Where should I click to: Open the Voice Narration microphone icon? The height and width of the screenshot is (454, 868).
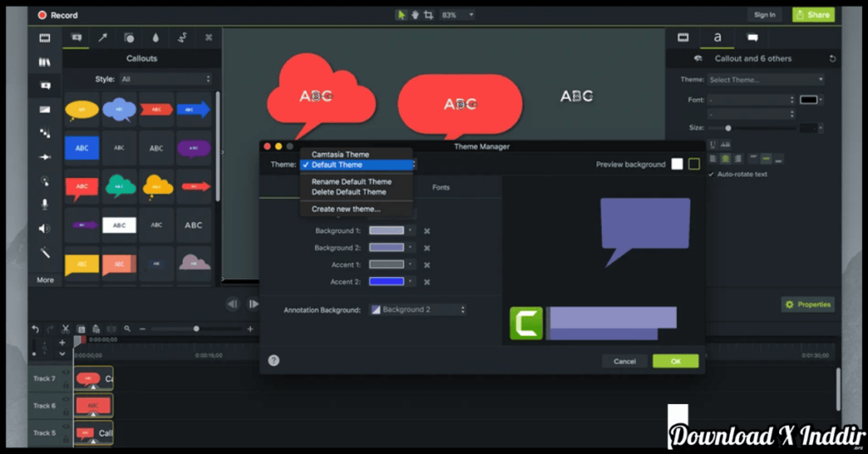tap(45, 204)
